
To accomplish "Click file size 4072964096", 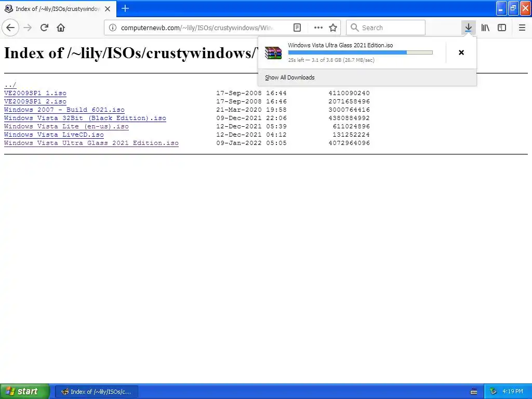I will click(x=349, y=143).
